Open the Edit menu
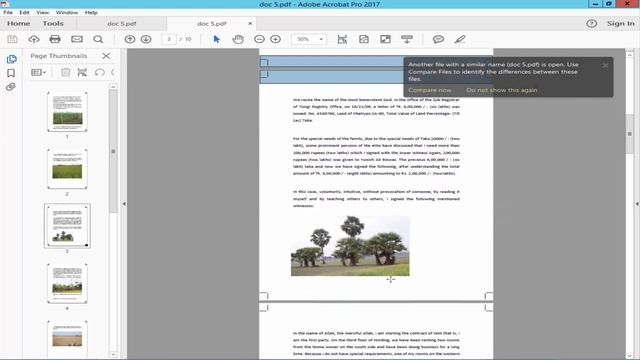 [24, 13]
